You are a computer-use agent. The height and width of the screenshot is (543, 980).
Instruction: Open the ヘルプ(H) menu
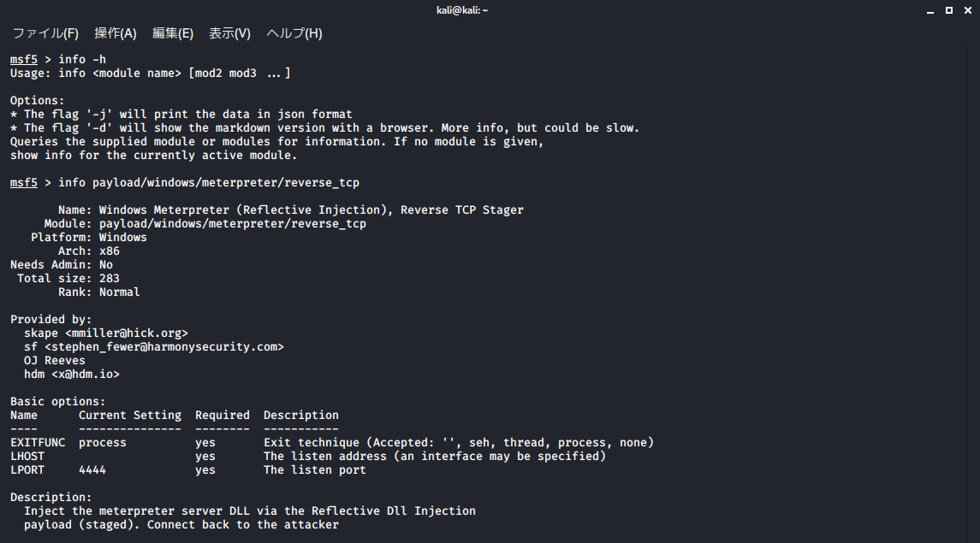[294, 33]
